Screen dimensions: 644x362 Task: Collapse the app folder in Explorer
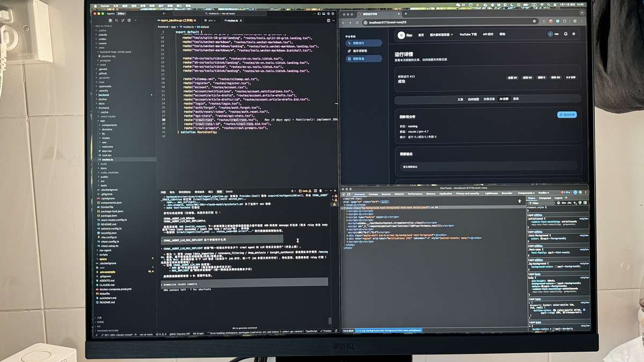point(103,121)
